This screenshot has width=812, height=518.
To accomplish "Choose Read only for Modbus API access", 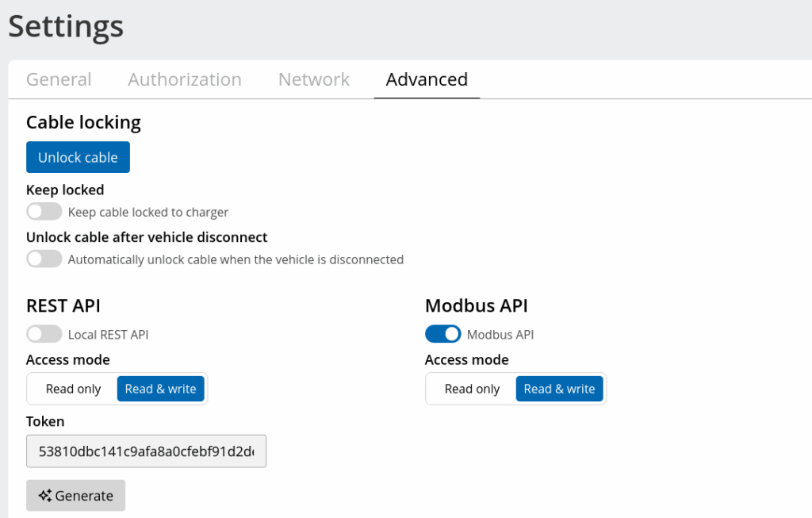I will (471, 389).
